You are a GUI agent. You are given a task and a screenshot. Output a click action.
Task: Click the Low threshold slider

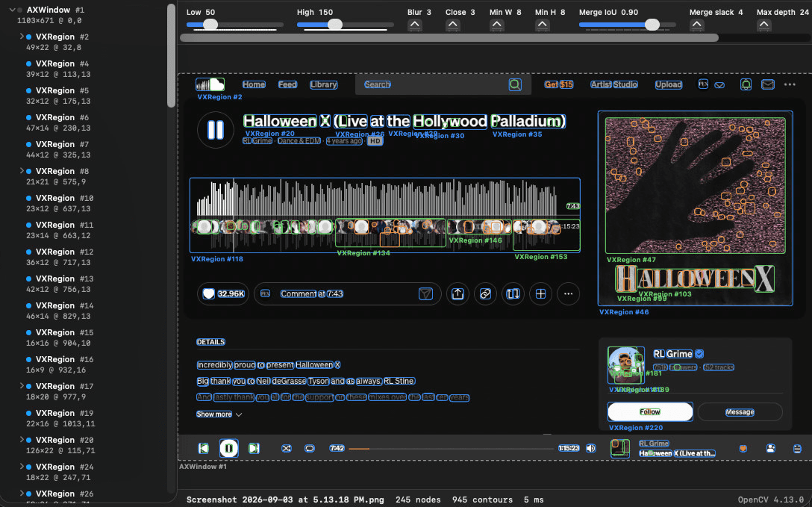234,25
